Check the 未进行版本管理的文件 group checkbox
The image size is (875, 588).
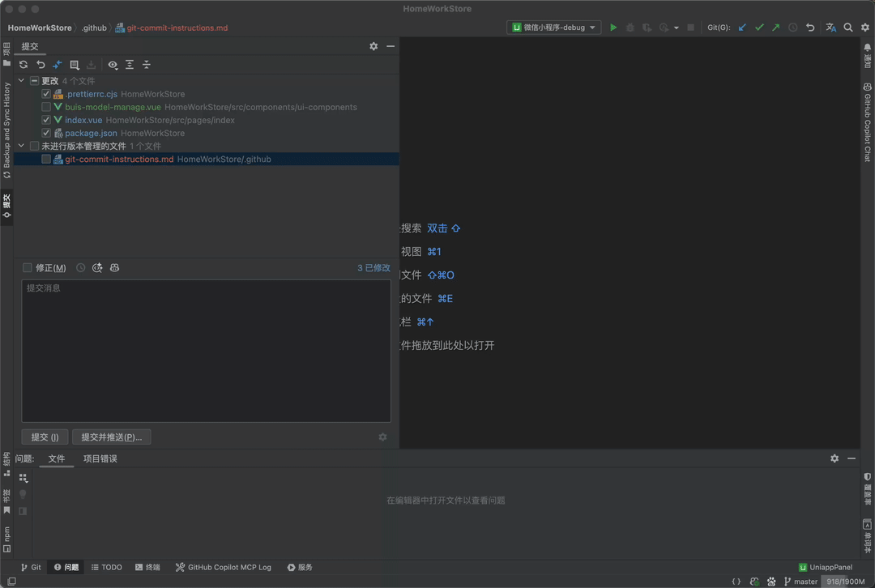pyautogui.click(x=34, y=146)
